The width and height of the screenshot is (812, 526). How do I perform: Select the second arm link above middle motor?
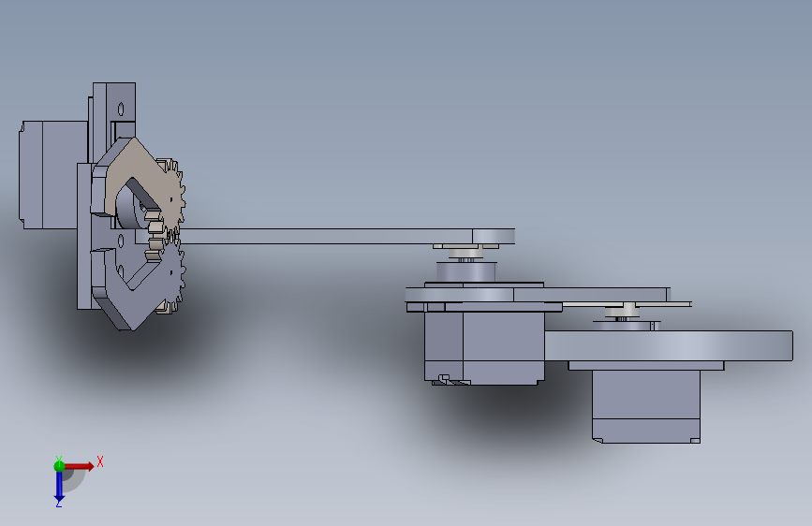click(538, 295)
